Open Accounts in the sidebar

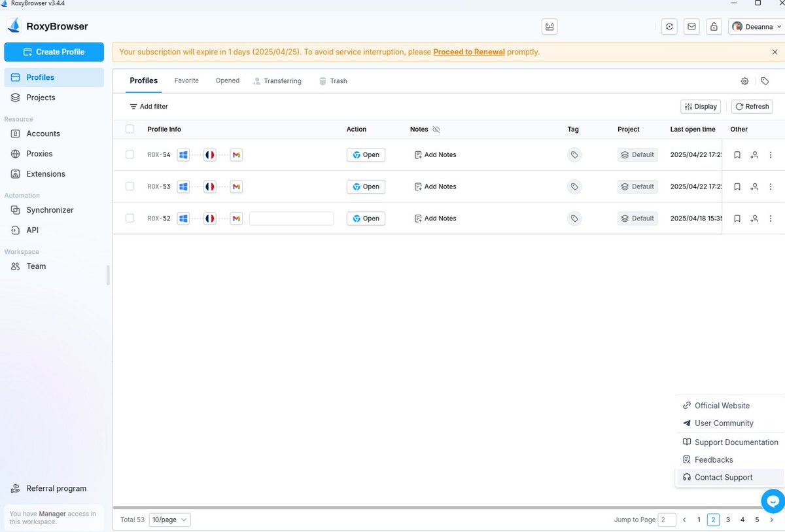coord(54,133)
